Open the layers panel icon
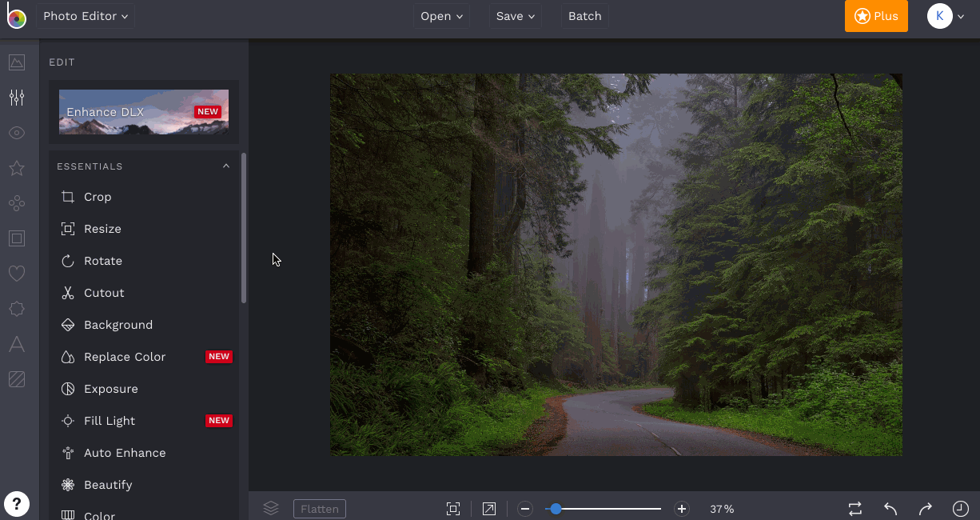Viewport: 980px width, 520px height. coord(271,509)
